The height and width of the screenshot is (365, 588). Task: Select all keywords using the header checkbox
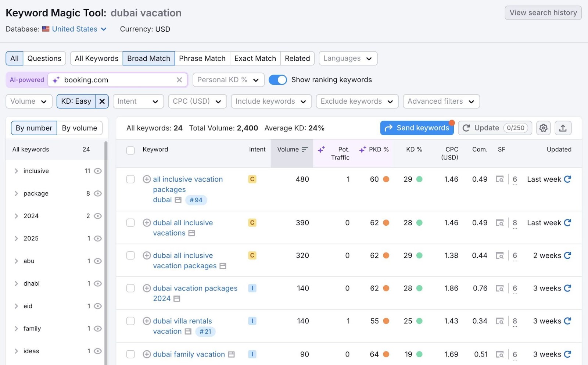pyautogui.click(x=130, y=150)
